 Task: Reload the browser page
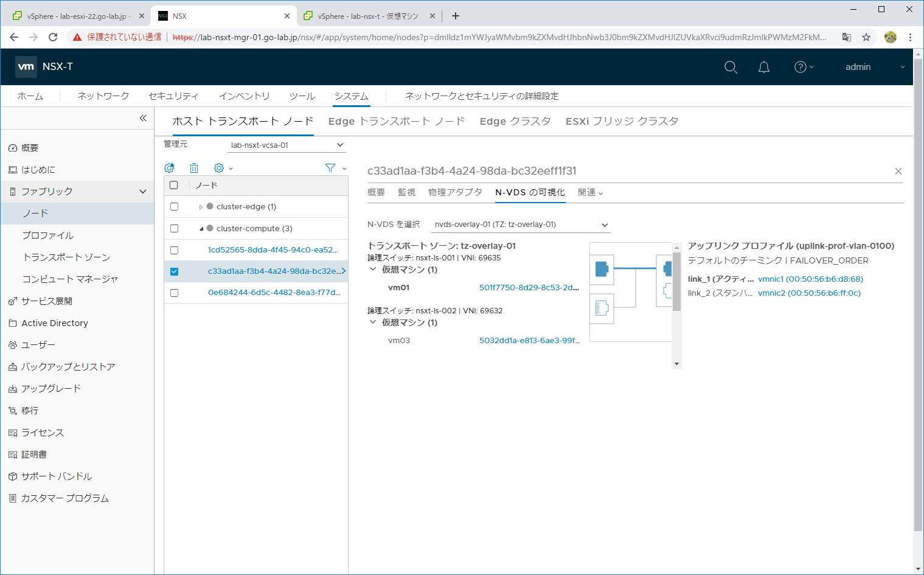[53, 37]
